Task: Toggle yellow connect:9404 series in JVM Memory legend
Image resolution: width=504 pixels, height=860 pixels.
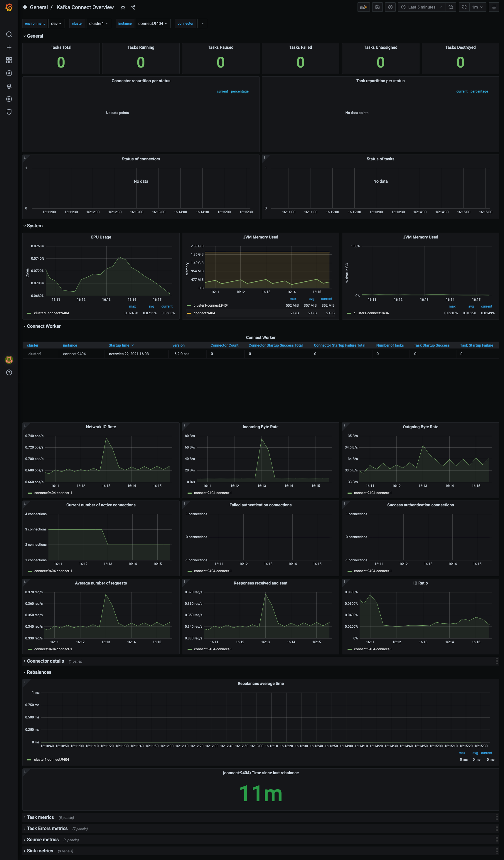Action: tap(204, 313)
